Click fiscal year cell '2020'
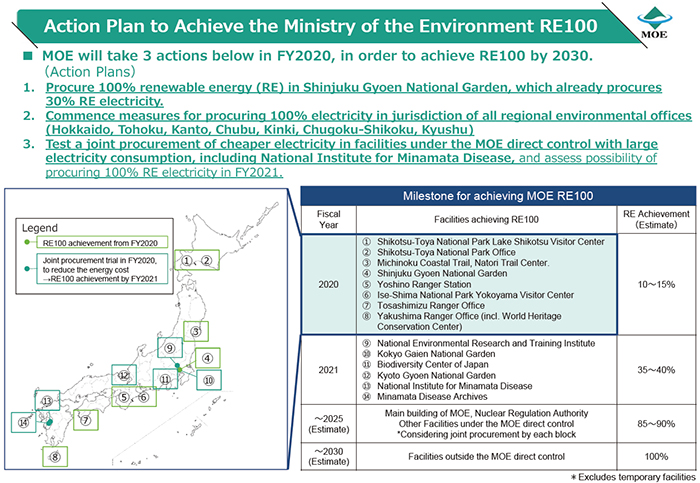This screenshot has width=700, height=483. (x=329, y=284)
